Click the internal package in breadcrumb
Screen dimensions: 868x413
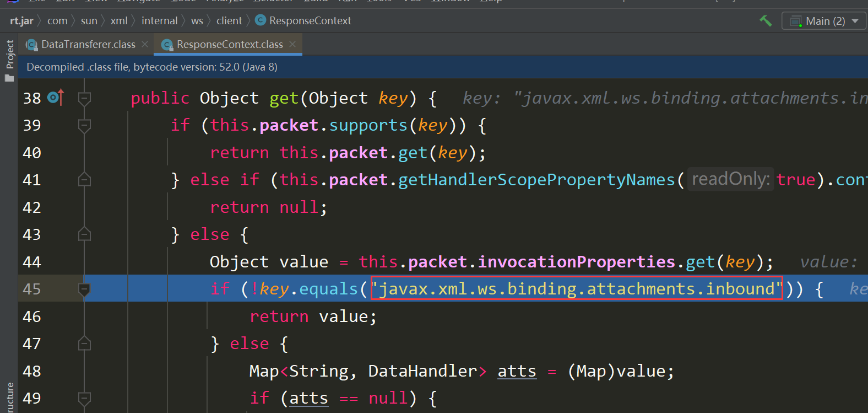[x=159, y=21]
